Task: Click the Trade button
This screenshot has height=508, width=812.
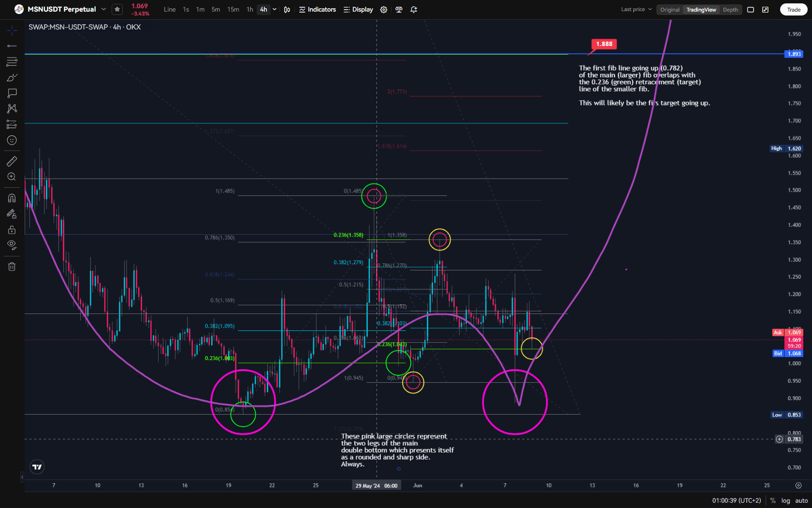Action: point(794,10)
